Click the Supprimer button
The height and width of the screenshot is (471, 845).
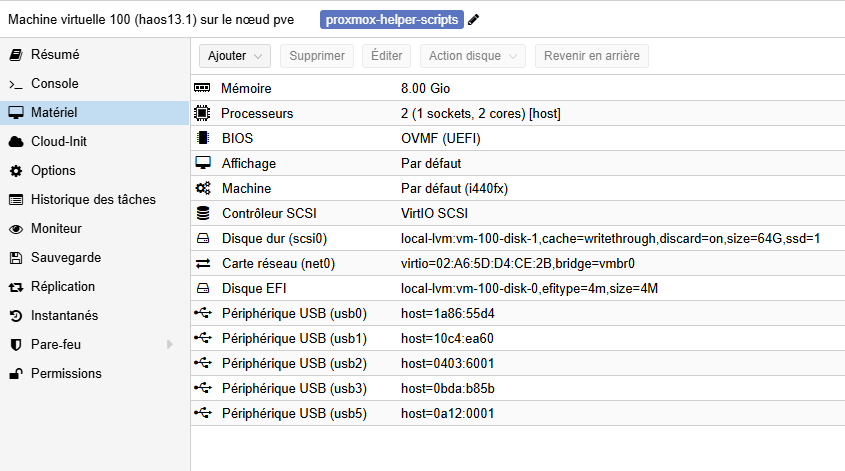click(317, 56)
